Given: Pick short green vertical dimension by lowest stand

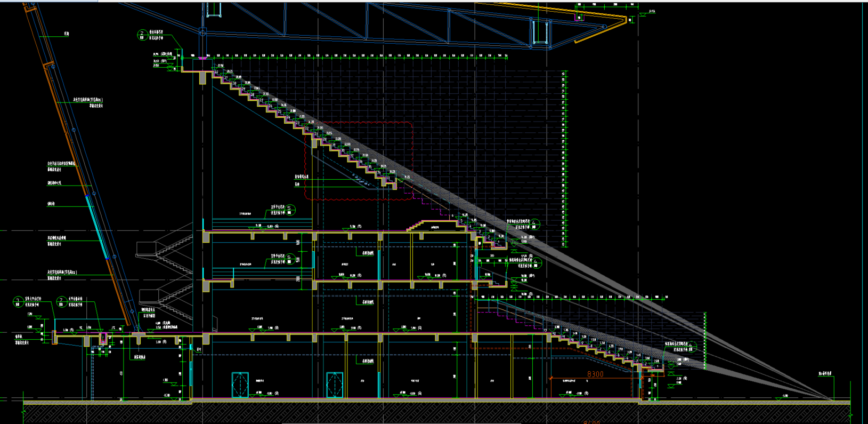Looking at the screenshot, I should 705,340.
